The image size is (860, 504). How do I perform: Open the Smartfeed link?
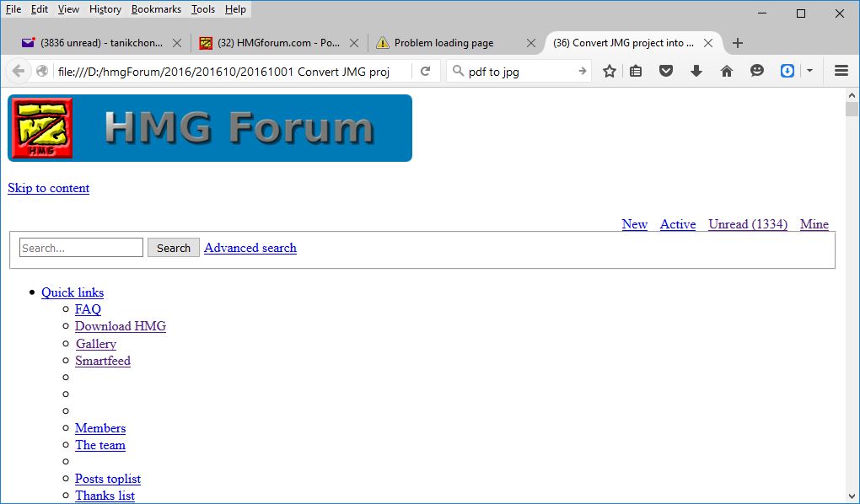coord(103,361)
